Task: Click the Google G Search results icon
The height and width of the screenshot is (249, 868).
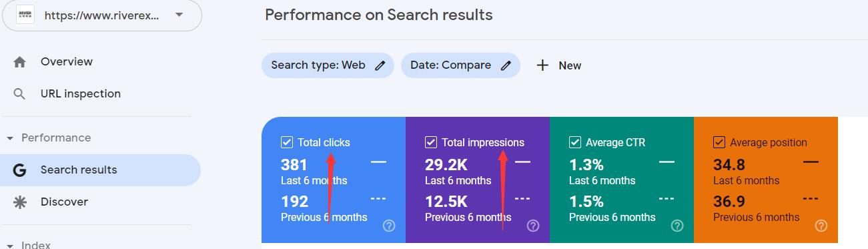Action: coord(20,170)
